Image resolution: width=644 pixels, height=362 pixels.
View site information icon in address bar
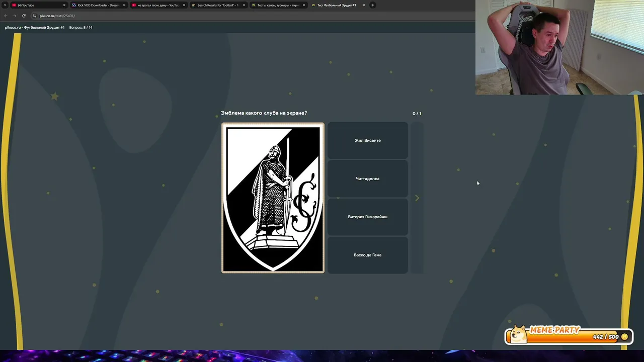(35, 16)
